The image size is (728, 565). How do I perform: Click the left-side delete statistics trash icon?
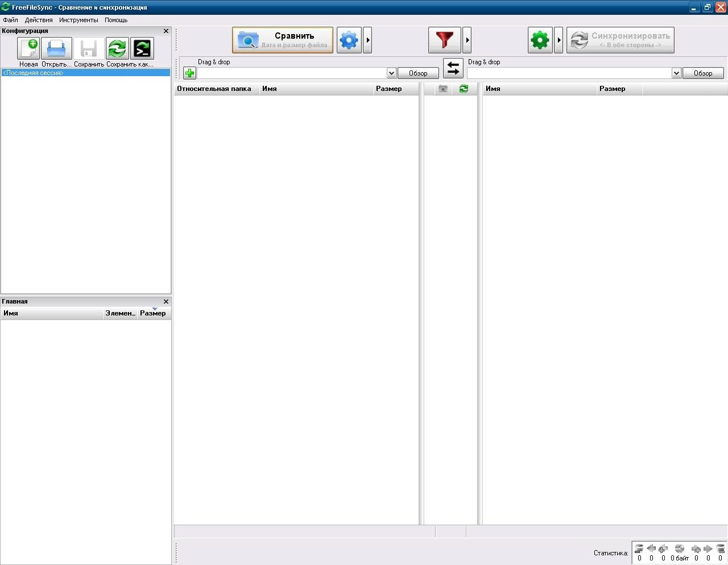[x=639, y=549]
